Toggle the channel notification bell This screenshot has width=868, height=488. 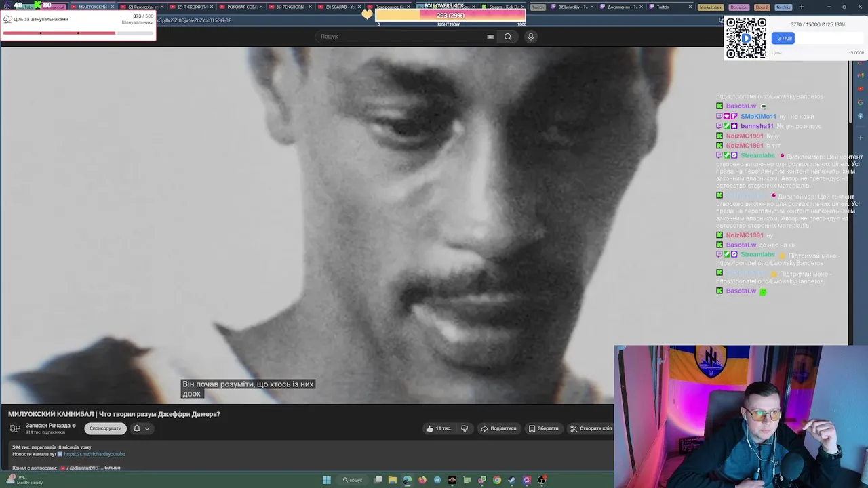click(x=136, y=428)
